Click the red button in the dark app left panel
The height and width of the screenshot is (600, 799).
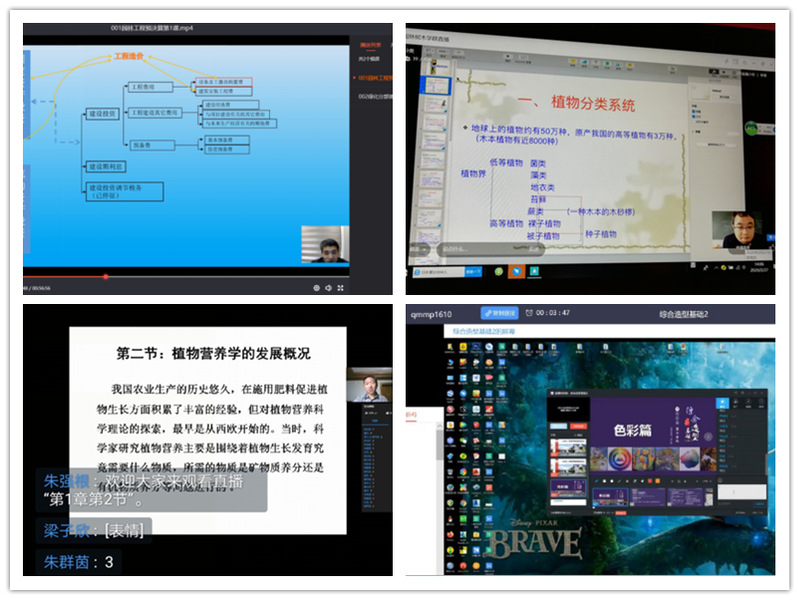click(x=577, y=426)
